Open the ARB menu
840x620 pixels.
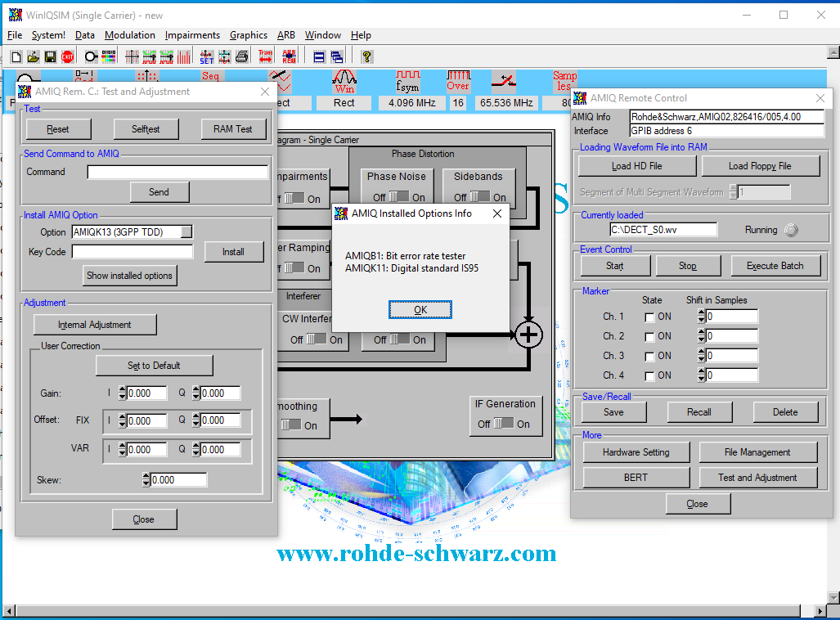point(286,35)
